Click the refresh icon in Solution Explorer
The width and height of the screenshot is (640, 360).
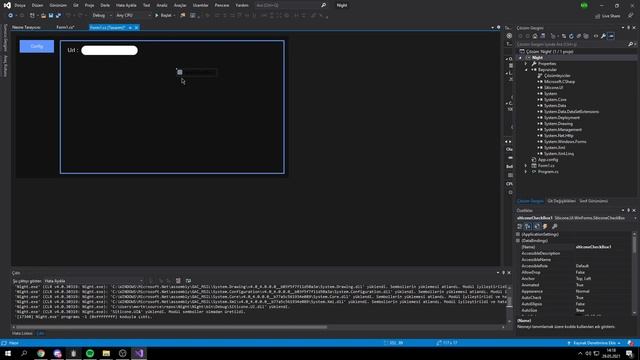(x=571, y=36)
